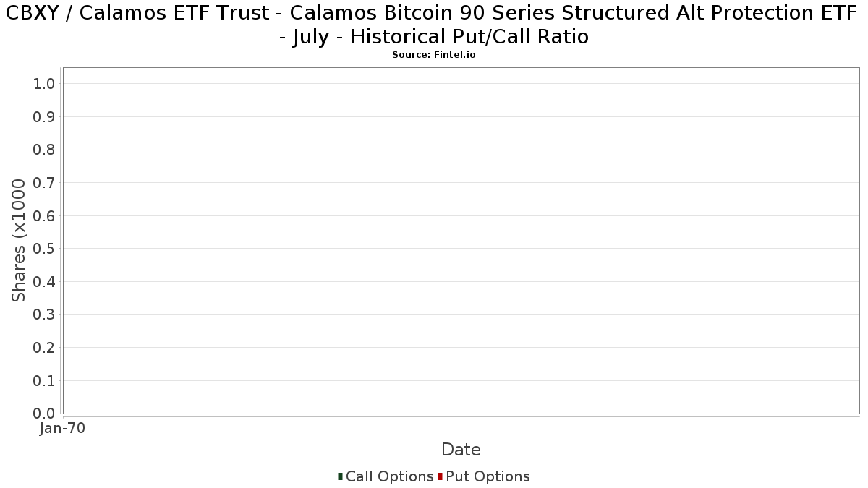Click the 0.4 y-axis tick label
Viewport: 868px width, 488px height.
pos(44,282)
